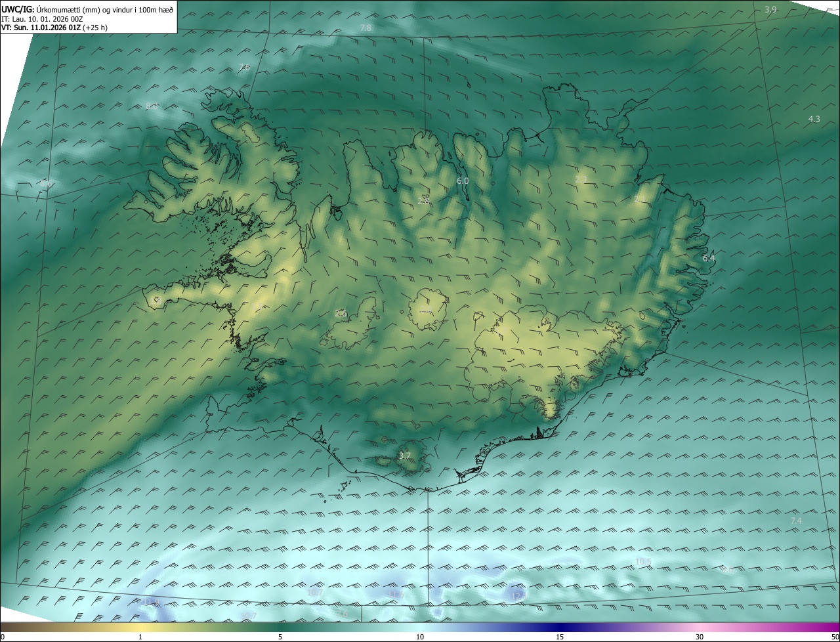Click the title 'Úrkomumætti (mm) og vindur í 100m hæð'
This screenshot has width=840, height=642.
[x=104, y=9]
